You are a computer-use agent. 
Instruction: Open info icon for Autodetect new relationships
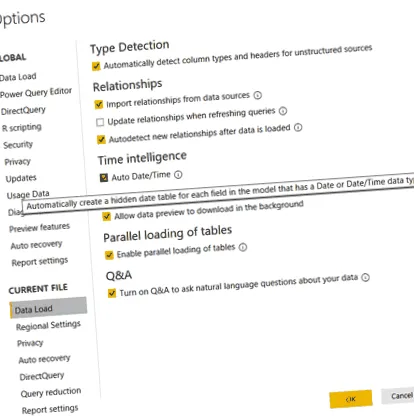pyautogui.click(x=298, y=127)
